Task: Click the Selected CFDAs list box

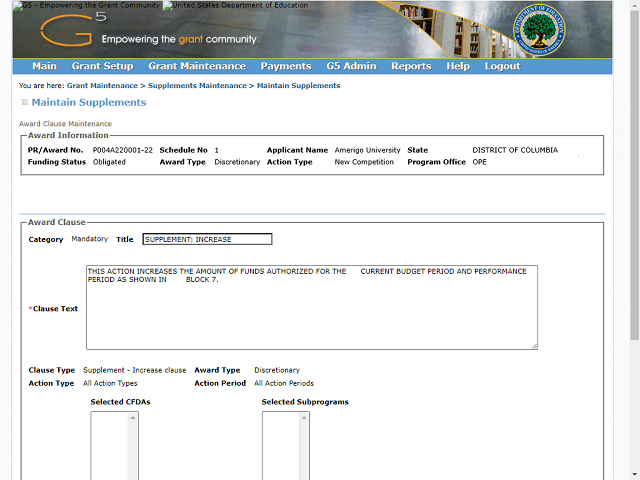Action: pyautogui.click(x=114, y=445)
